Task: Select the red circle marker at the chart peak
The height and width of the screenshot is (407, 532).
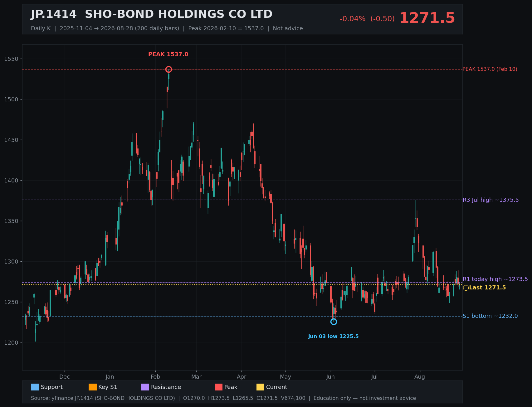Action: (168, 69)
